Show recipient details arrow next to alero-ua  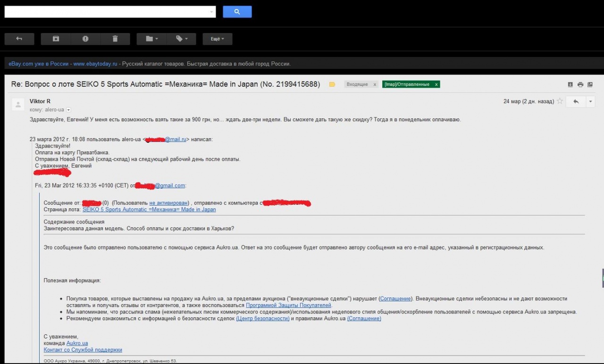point(68,110)
